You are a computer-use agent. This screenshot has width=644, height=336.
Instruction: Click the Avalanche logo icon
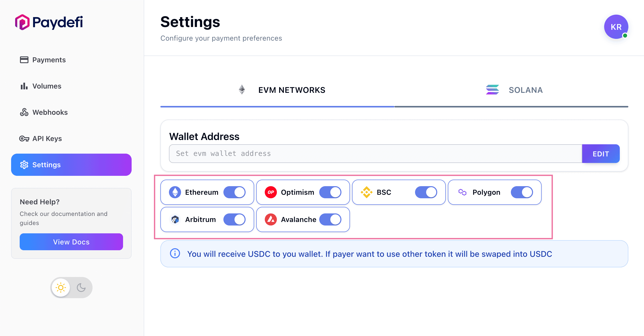point(271,219)
